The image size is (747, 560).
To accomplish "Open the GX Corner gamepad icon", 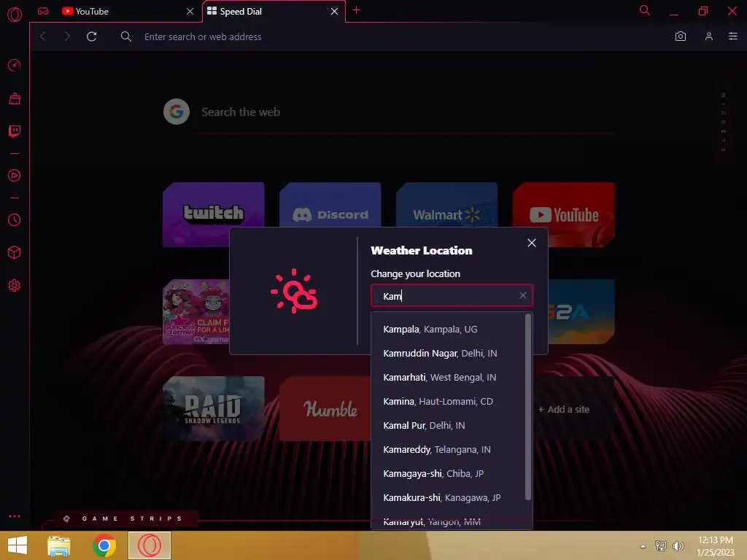I will click(43, 11).
